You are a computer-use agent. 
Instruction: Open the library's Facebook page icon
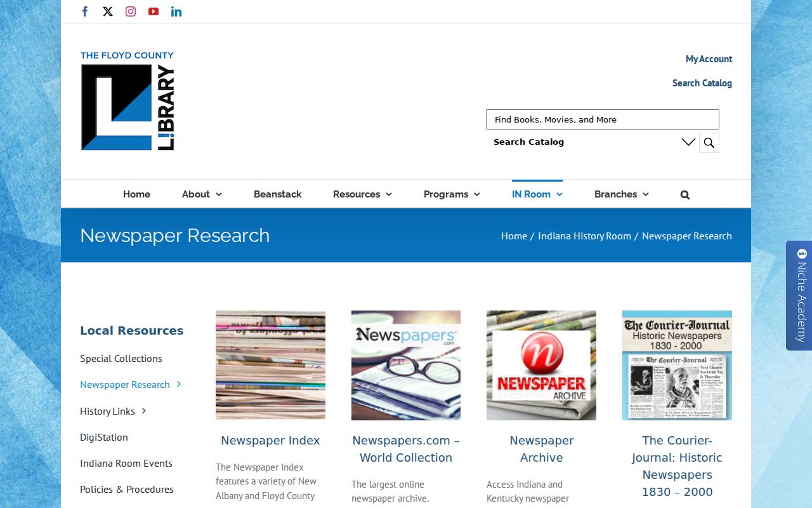pos(85,11)
